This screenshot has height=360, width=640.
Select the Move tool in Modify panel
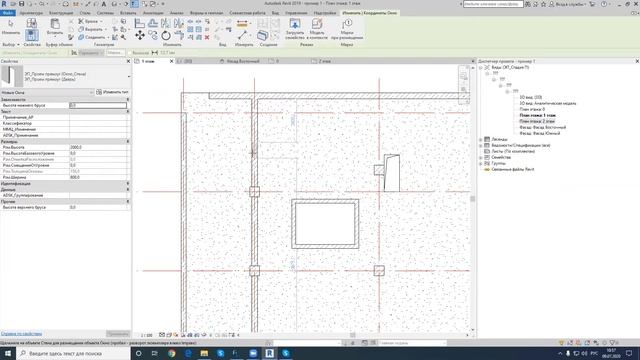[x=140, y=36]
